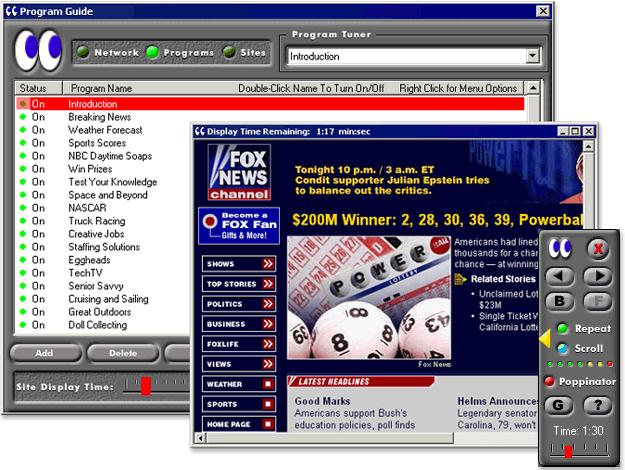Screen dimensions: 625x470
Task: Open the VIEWS menu item
Action: (x=239, y=364)
